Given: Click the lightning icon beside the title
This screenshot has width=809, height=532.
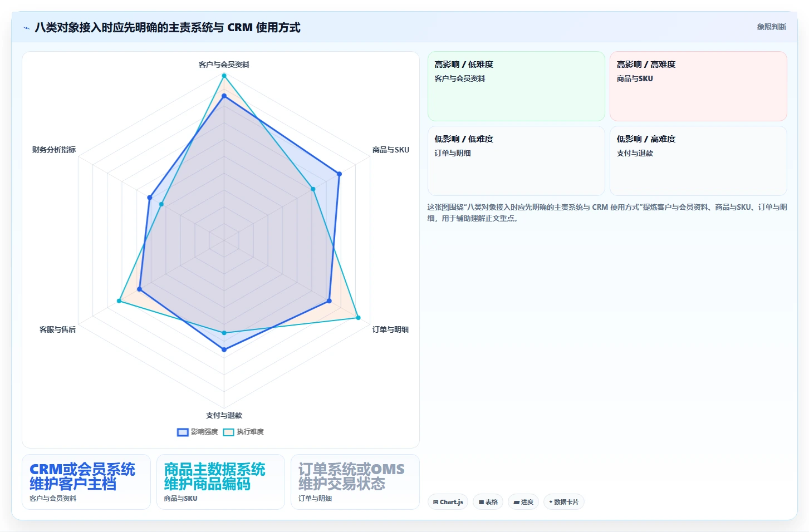Looking at the screenshot, I should pos(26,28).
